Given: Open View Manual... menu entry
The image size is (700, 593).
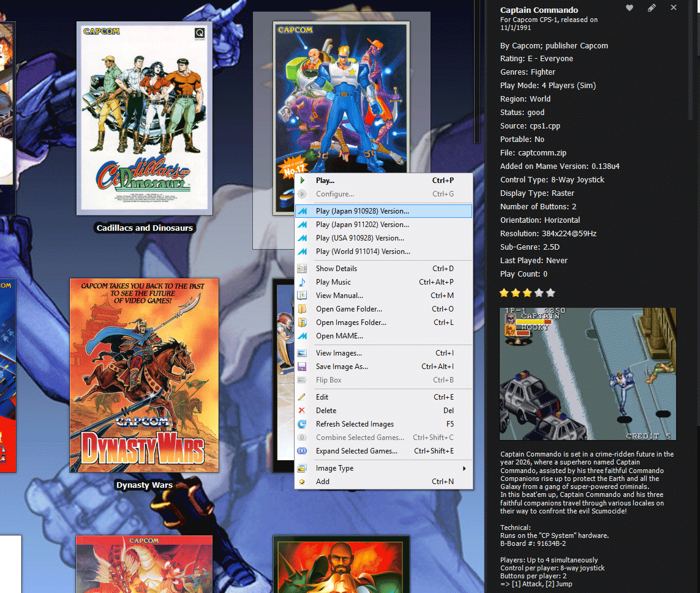Looking at the screenshot, I should (x=383, y=296).
